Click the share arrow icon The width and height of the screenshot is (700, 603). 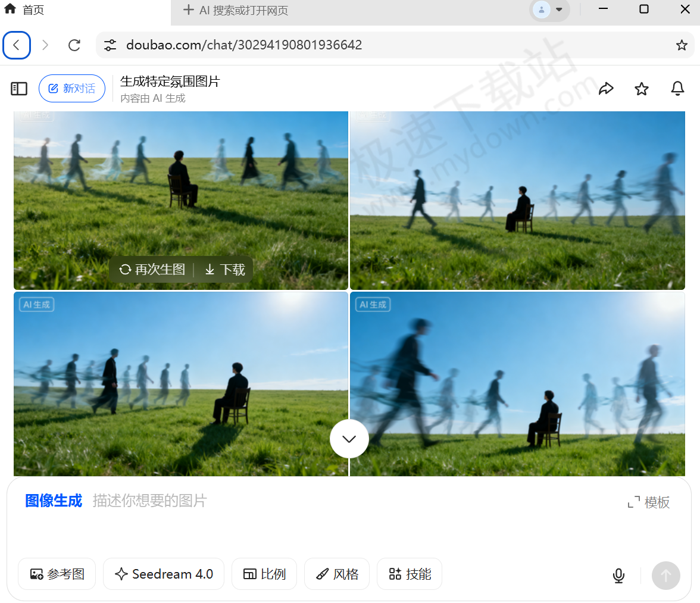(606, 89)
